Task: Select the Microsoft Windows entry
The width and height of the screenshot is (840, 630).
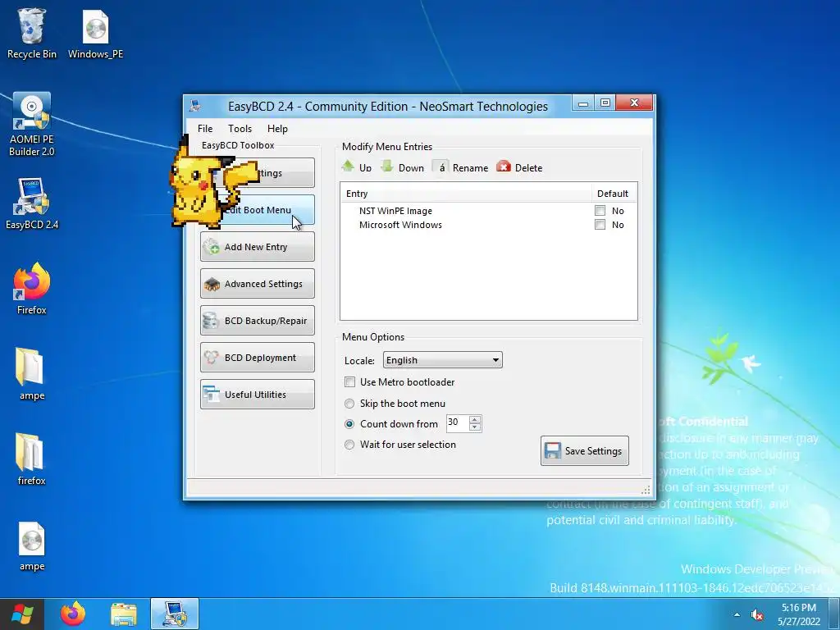Action: point(400,225)
